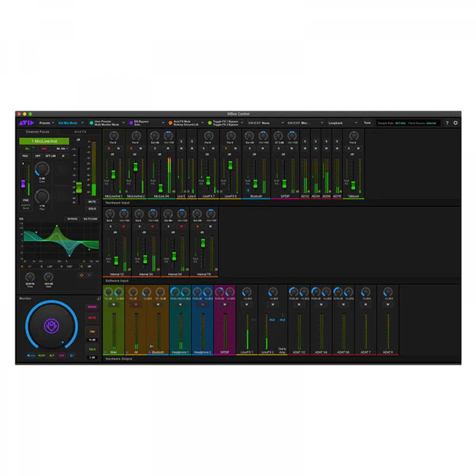Image resolution: width=476 pixels, height=476 pixels.
Task: Select the MAIN monitor output
Action: pos(41,355)
